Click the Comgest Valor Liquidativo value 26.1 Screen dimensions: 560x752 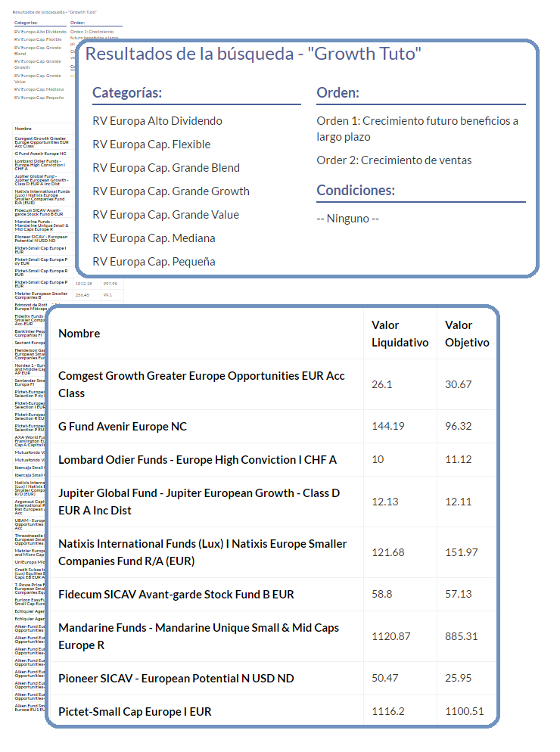tap(382, 384)
